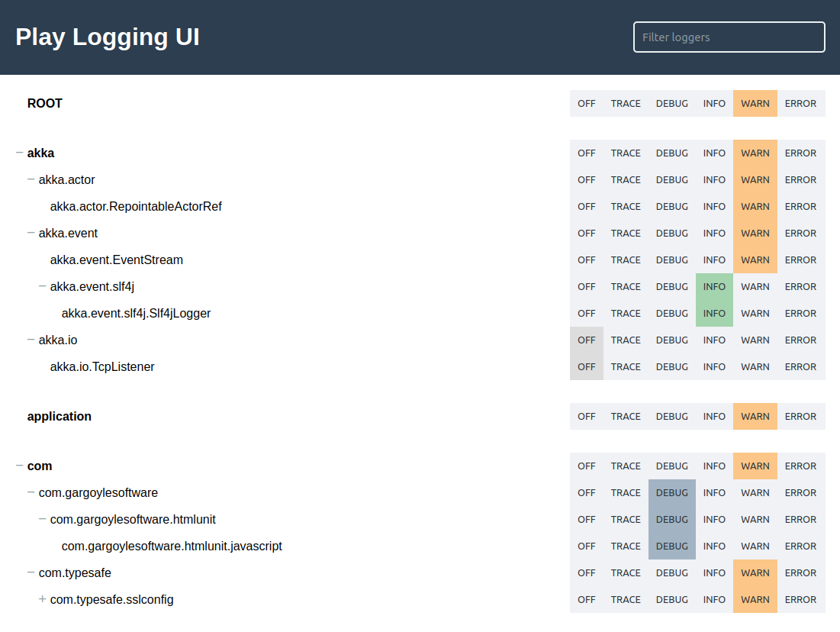Image resolution: width=840 pixels, height=632 pixels.
Task: Set ROOT logger level to ERROR
Action: (x=801, y=104)
